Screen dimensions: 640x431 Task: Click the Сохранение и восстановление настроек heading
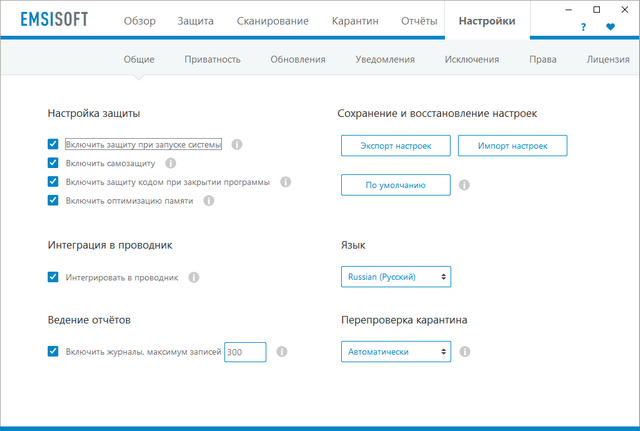tap(437, 113)
